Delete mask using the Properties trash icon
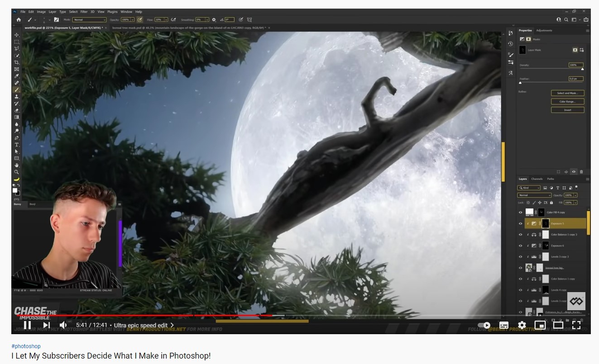 (x=581, y=172)
